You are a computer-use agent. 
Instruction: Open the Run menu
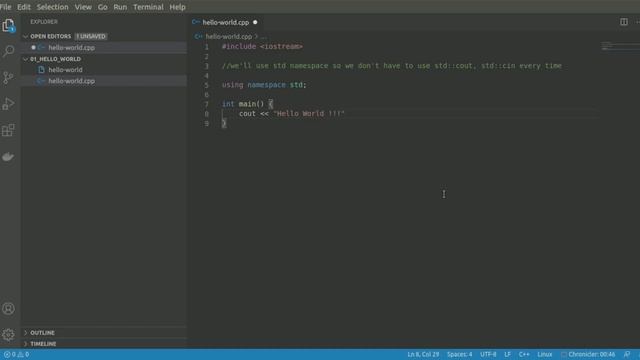120,7
